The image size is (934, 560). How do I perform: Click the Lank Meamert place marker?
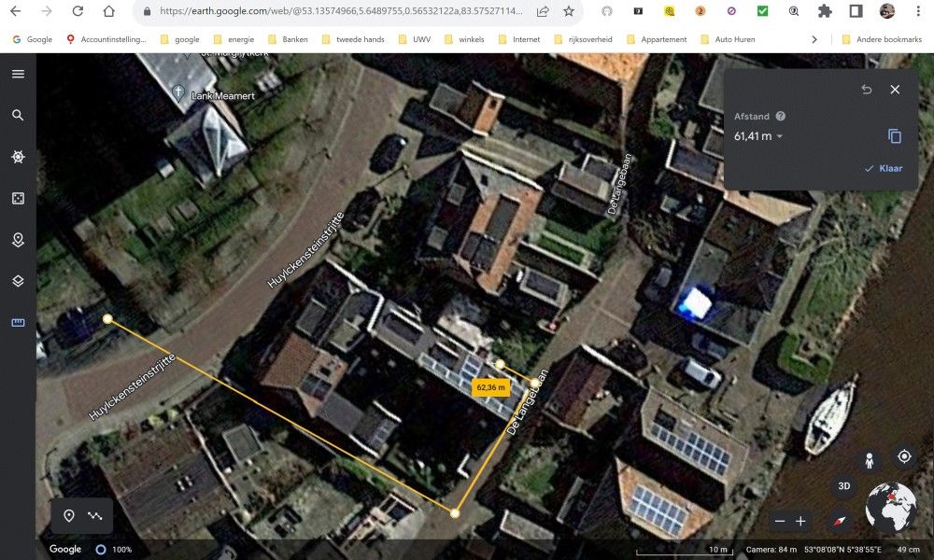pyautogui.click(x=178, y=94)
